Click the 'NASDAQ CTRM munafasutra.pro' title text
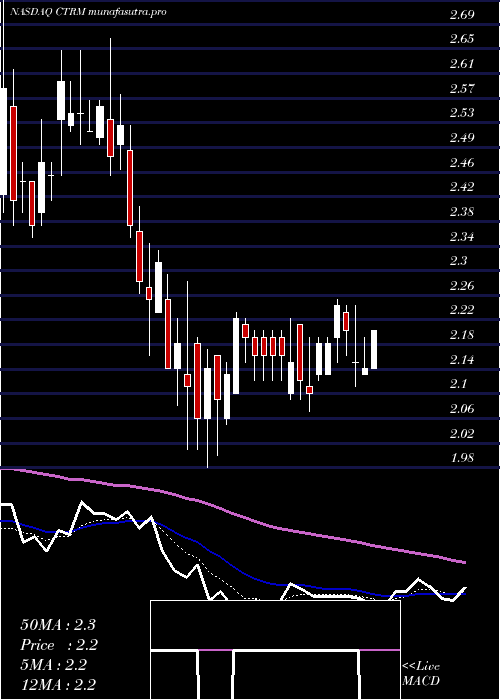 pos(88,12)
